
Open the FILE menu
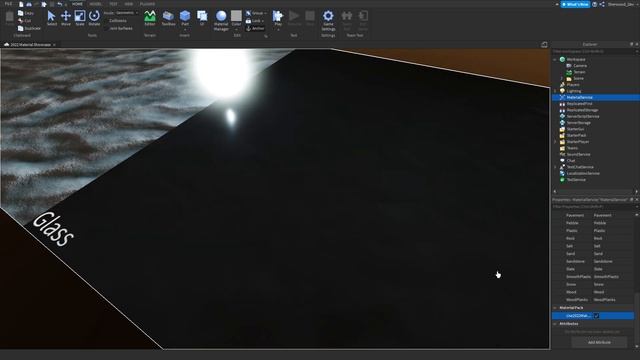click(8, 4)
